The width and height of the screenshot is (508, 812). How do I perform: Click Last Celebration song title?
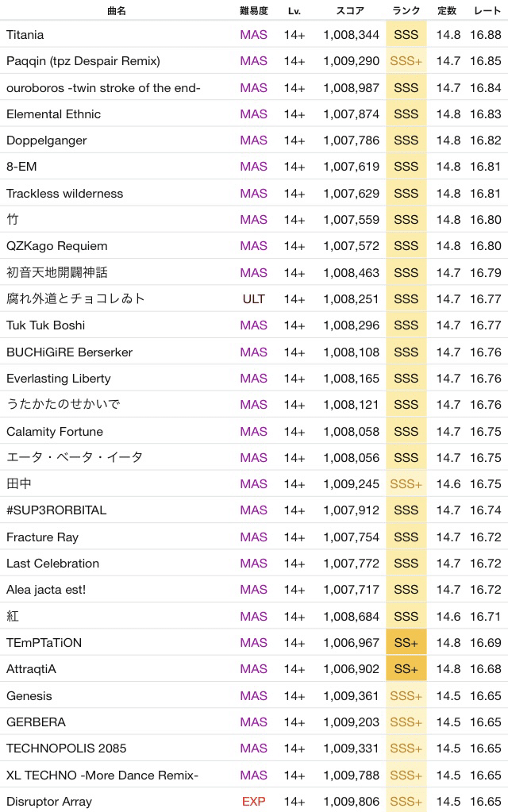click(x=53, y=564)
